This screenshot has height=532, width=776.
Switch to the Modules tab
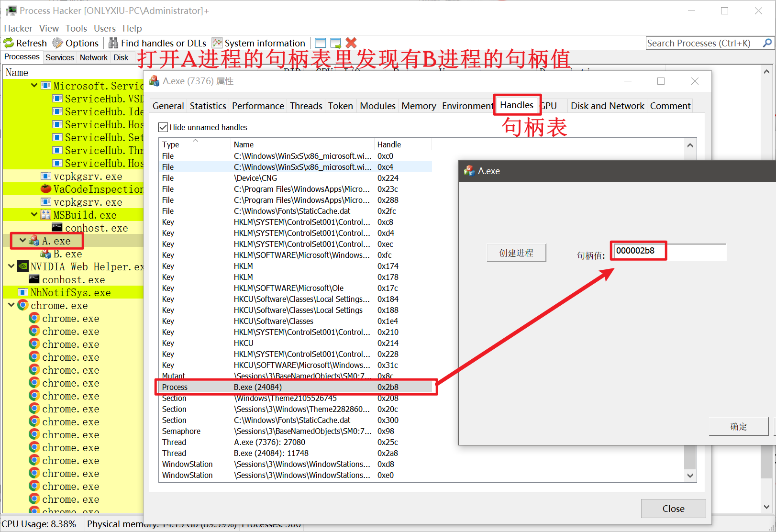(377, 106)
